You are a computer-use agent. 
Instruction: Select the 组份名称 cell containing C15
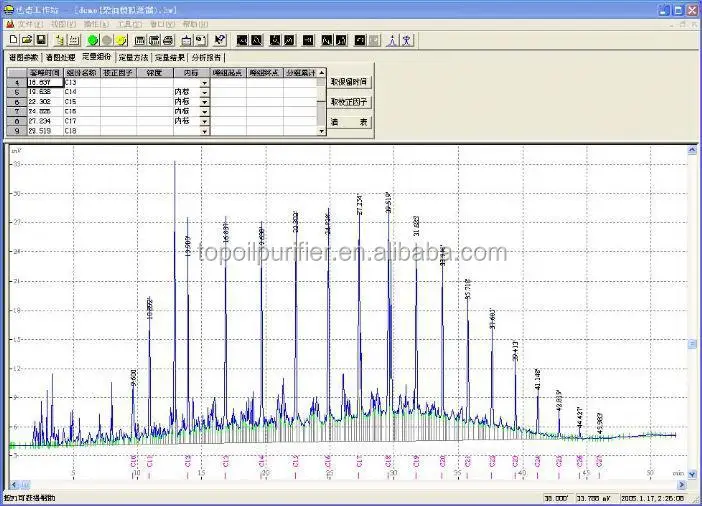point(81,102)
